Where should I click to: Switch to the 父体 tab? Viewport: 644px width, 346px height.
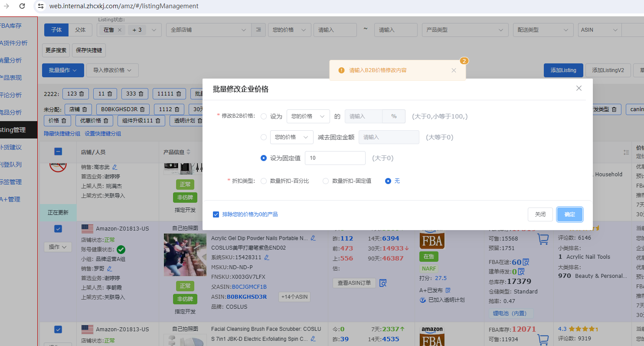80,30
